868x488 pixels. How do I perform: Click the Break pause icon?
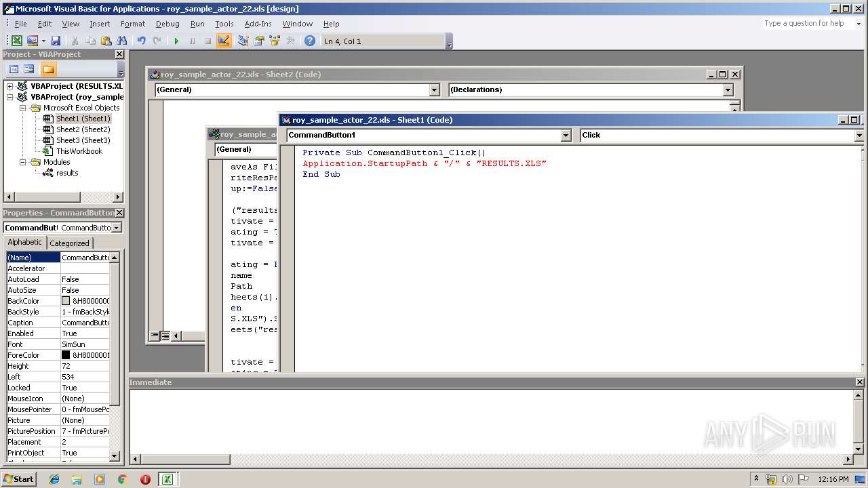click(x=192, y=41)
